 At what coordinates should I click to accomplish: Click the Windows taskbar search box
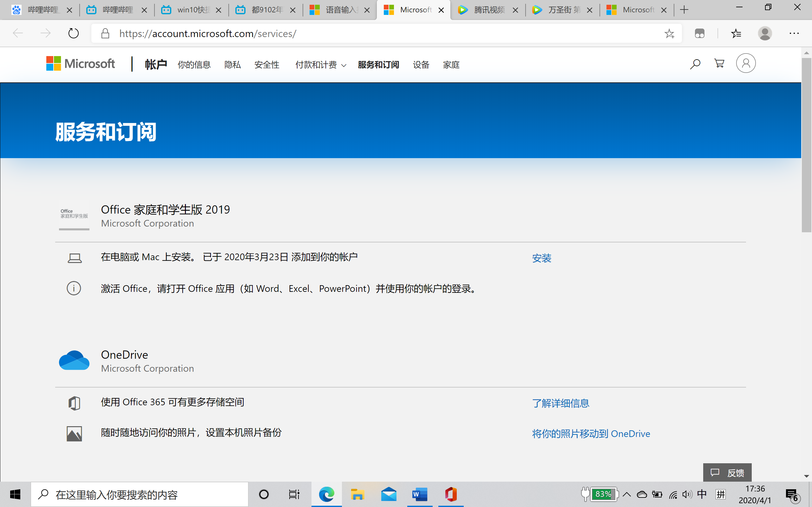pos(139,494)
